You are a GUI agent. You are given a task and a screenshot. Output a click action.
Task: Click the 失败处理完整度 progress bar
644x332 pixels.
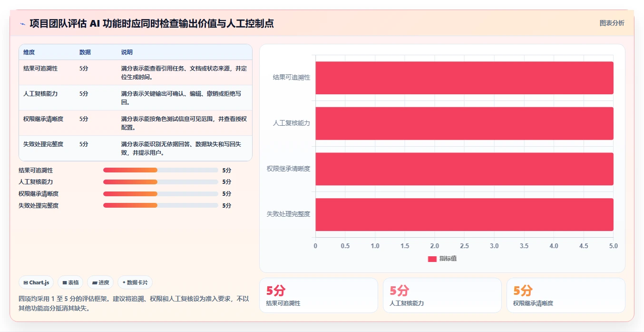[x=161, y=205]
